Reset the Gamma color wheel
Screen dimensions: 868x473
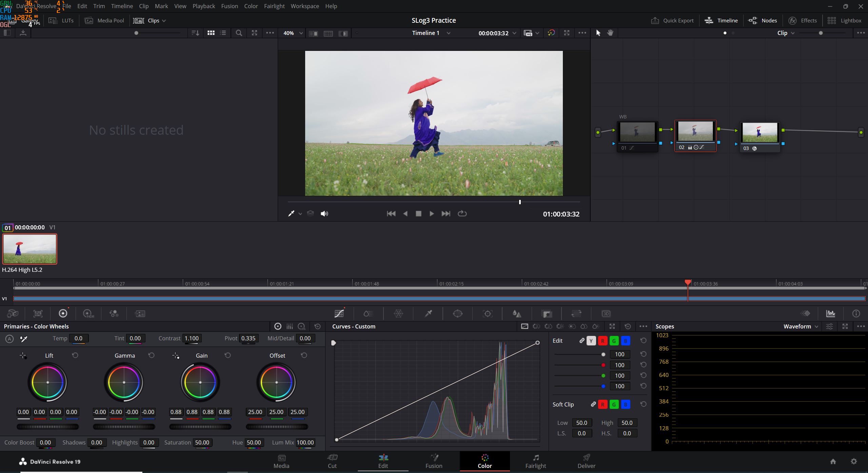pyautogui.click(x=152, y=355)
